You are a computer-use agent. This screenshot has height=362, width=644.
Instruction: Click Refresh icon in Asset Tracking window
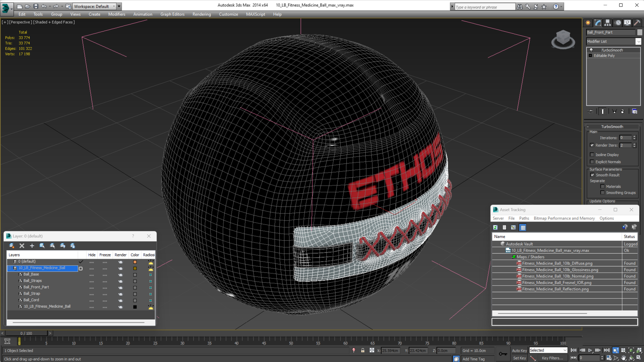pos(495,227)
